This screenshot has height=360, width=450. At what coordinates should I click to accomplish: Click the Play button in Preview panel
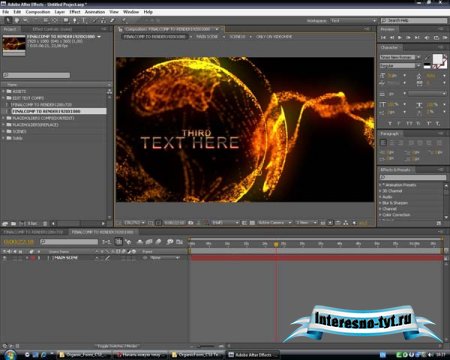click(400, 38)
